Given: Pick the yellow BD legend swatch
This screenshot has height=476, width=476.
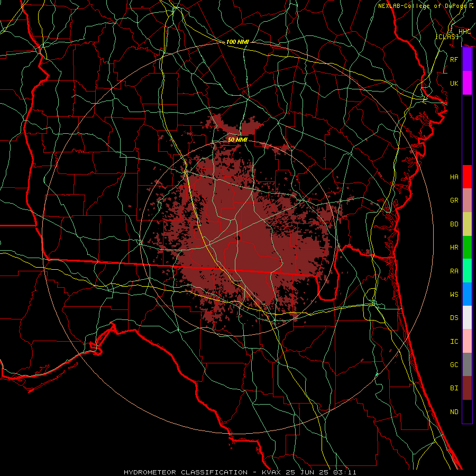Looking at the screenshot, I should point(467,224).
